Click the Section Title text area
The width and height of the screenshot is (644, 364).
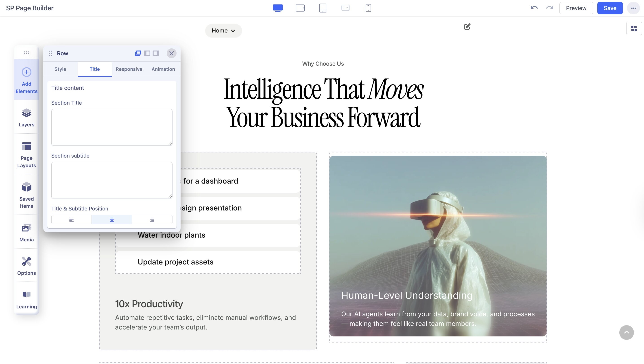pyautogui.click(x=111, y=127)
